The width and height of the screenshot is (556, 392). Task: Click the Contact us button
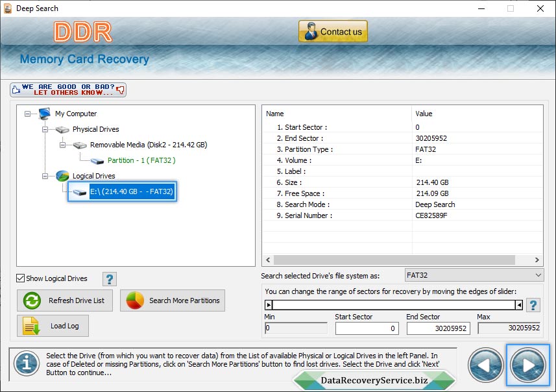(x=333, y=31)
